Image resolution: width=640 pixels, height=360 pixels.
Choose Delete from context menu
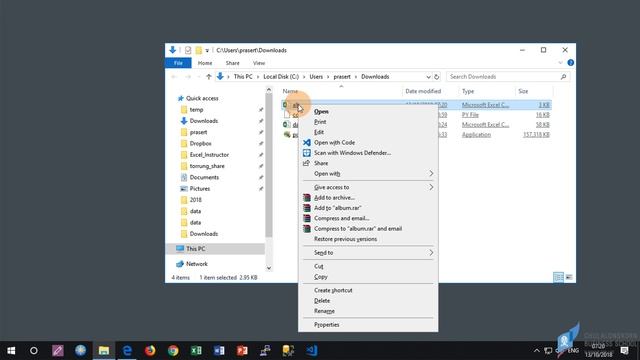coord(322,301)
